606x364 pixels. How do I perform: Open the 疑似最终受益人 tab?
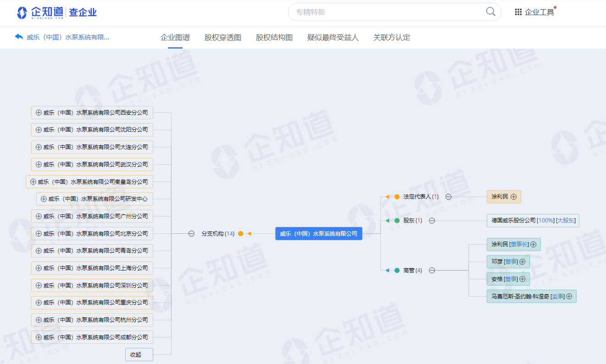click(333, 38)
